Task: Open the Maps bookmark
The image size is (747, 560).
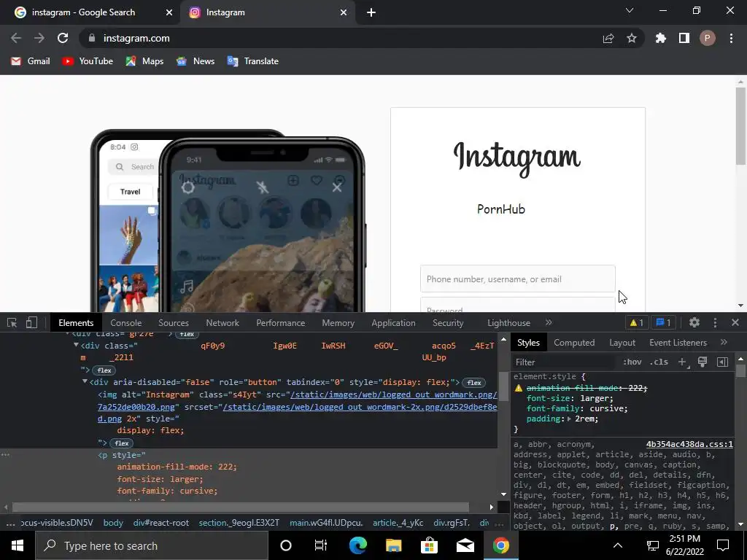Action: tap(144, 61)
